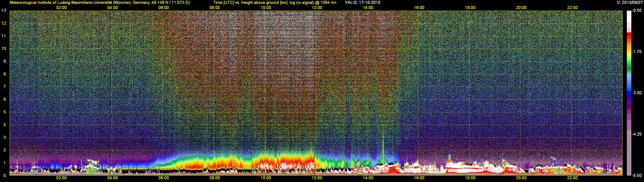Select the 04:00 label on the top time axis
The image size is (644, 182).
(112, 8)
